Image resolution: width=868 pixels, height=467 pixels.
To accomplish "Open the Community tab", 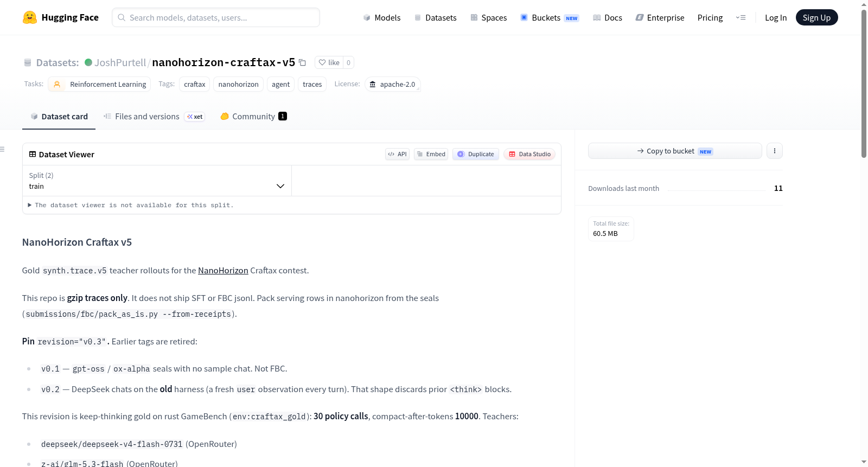I will pos(253,117).
